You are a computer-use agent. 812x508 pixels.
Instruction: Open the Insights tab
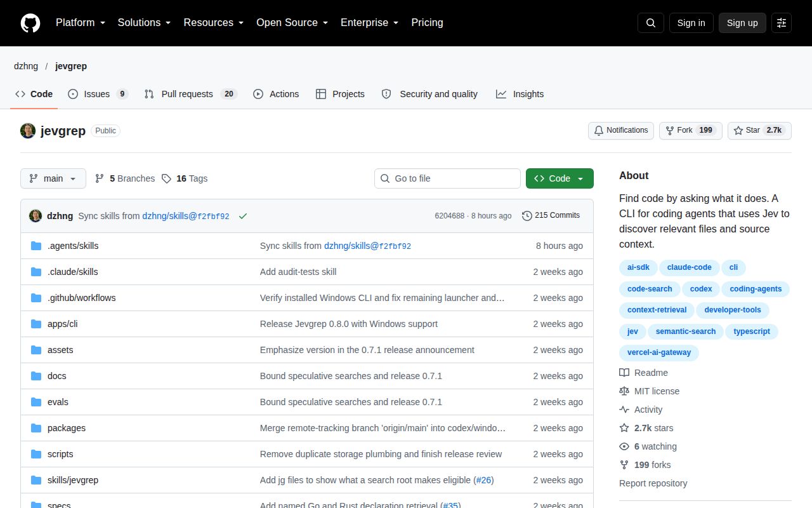(x=520, y=94)
